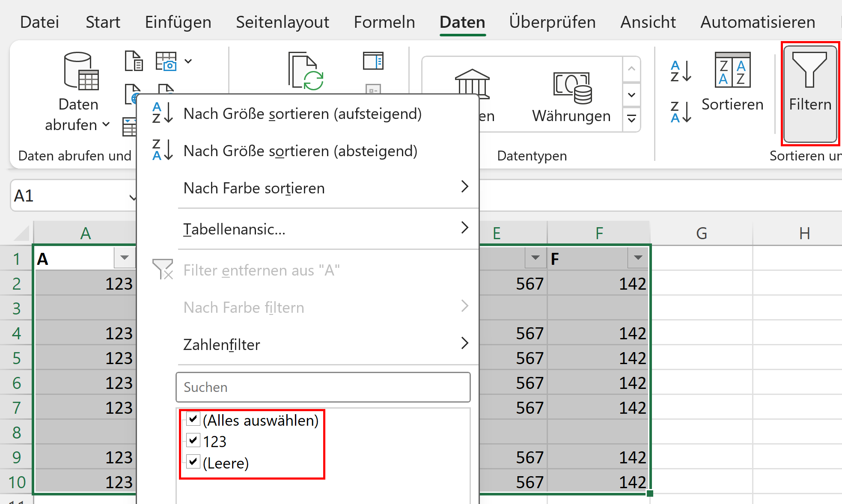Select row 2 header
842x504 pixels.
tap(16, 284)
